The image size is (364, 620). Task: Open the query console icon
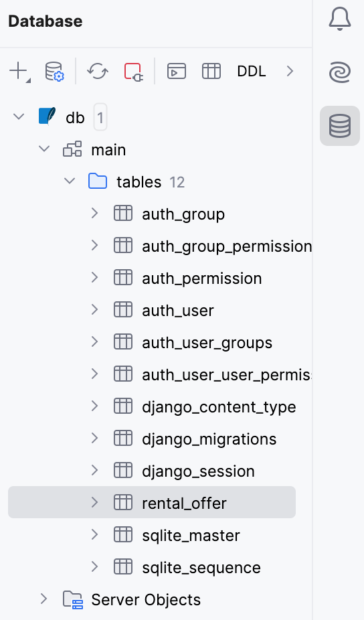[x=176, y=72]
